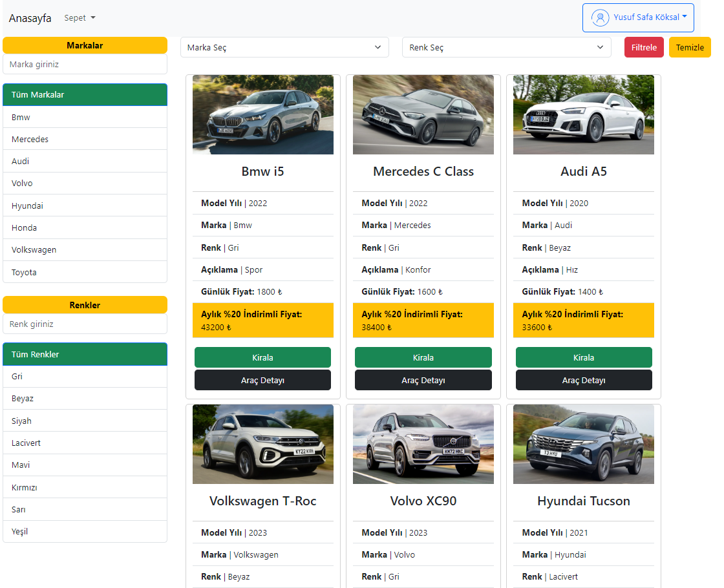Click the Audi A5 car photo
Viewport: 724px width, 588px height.
pos(584,114)
